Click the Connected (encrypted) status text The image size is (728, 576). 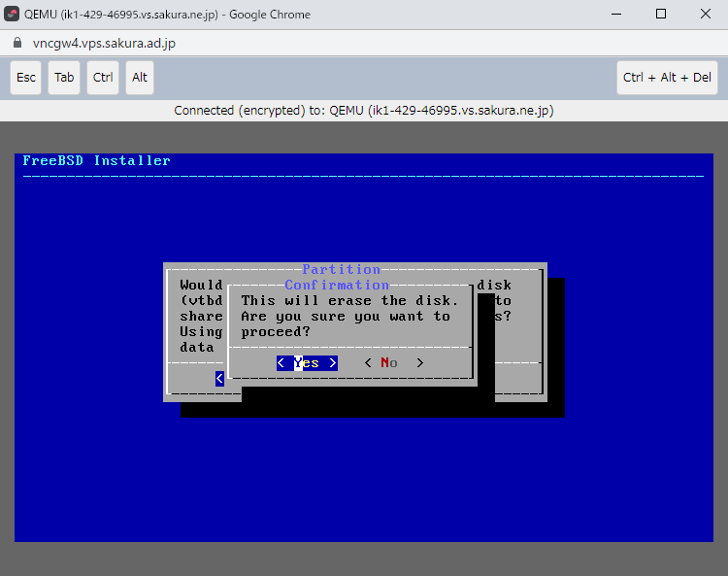point(363,111)
